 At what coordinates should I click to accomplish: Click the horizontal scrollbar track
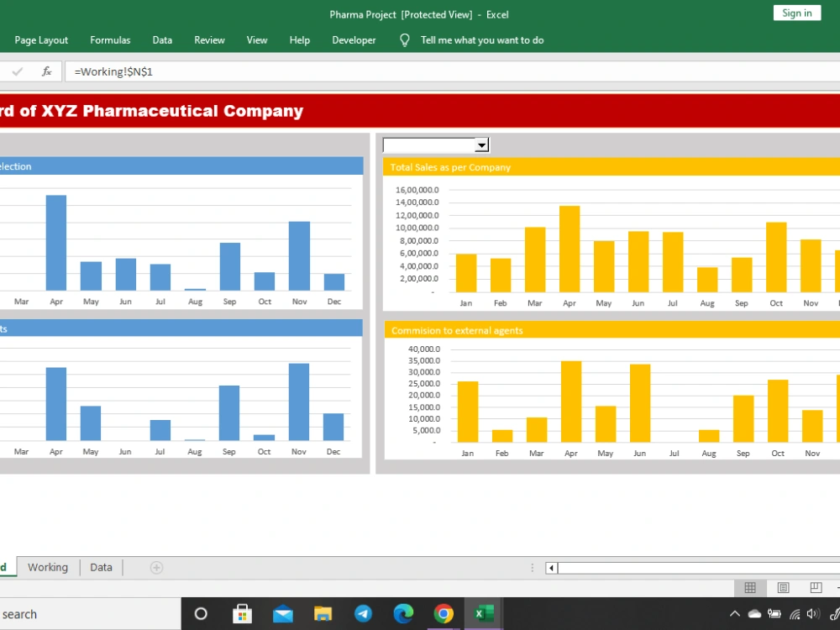(x=699, y=568)
